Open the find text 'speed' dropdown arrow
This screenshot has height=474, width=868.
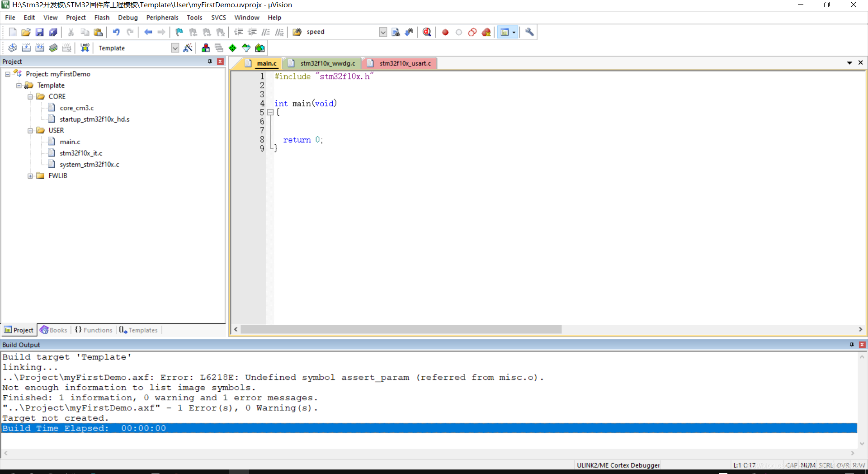[x=383, y=32]
